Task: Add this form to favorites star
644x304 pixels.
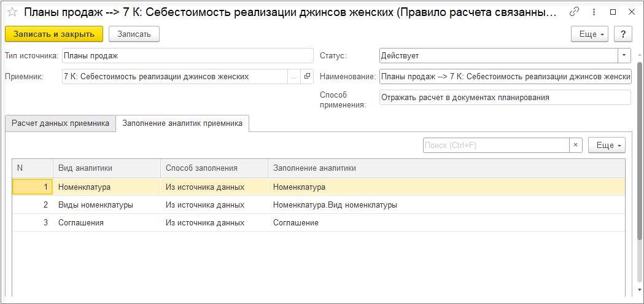Action: [12, 12]
